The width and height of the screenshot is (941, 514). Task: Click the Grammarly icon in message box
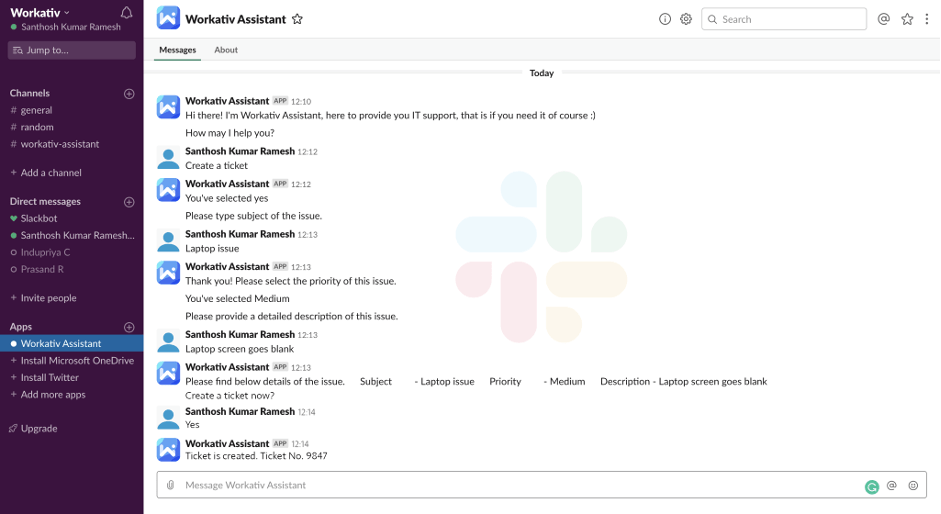(872, 487)
